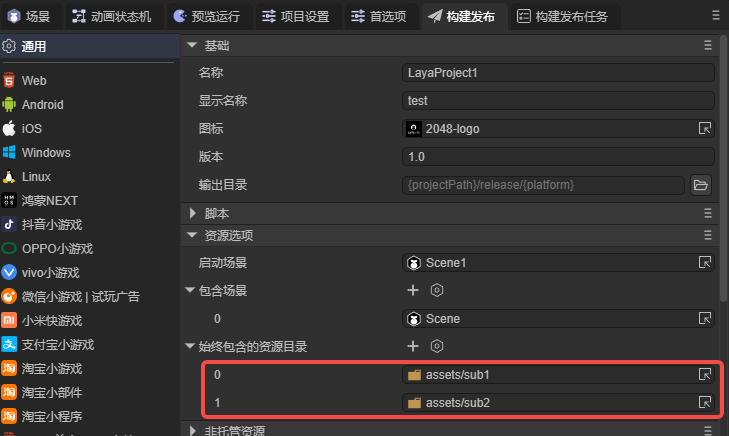Click the 版本 field showing 1.0
The height and width of the screenshot is (436, 729).
click(558, 157)
